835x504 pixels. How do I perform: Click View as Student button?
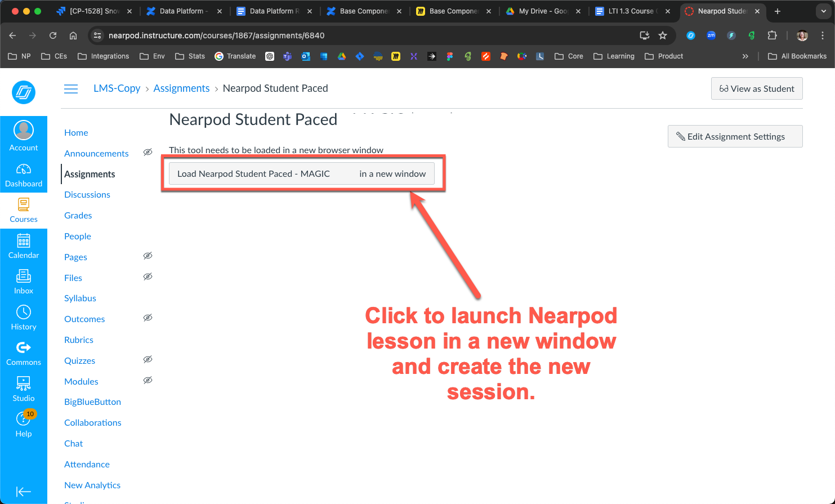[x=757, y=88]
